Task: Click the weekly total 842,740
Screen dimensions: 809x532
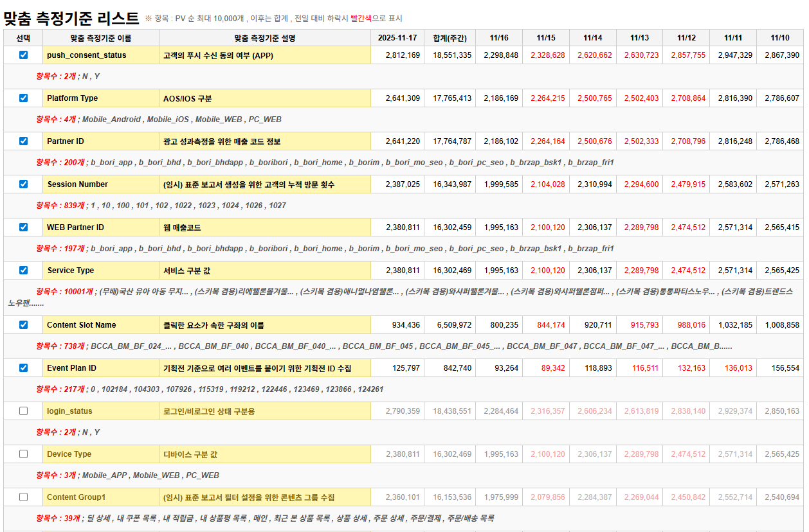Action: pos(457,368)
